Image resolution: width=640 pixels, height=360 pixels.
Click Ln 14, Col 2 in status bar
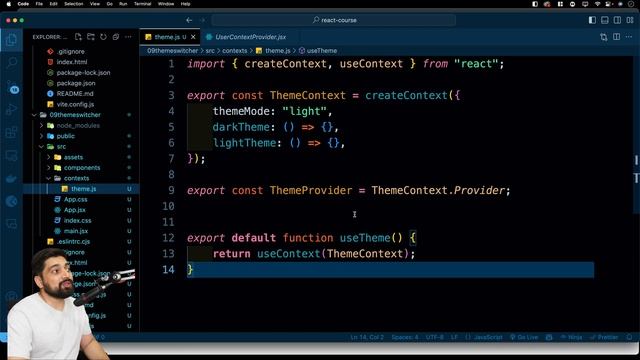pos(367,337)
